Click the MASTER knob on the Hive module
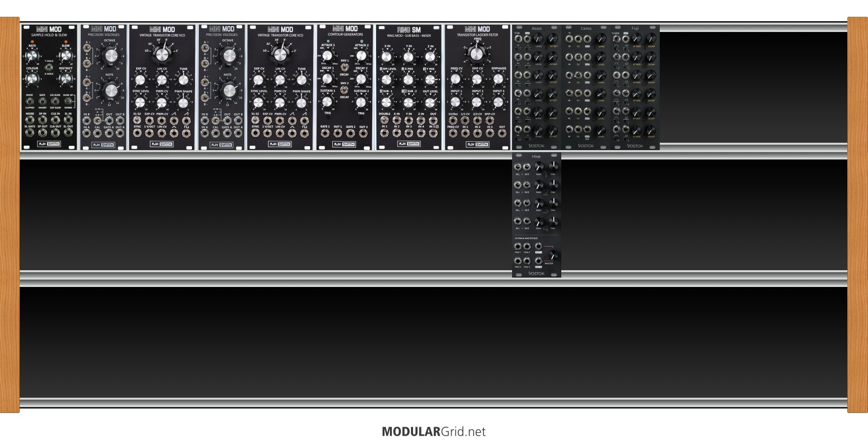 553,255
